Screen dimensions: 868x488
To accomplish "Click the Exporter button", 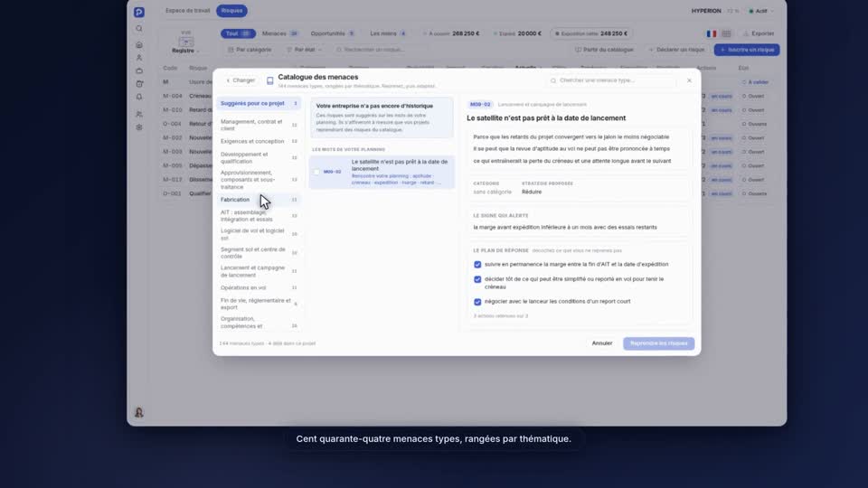I will pos(759,33).
